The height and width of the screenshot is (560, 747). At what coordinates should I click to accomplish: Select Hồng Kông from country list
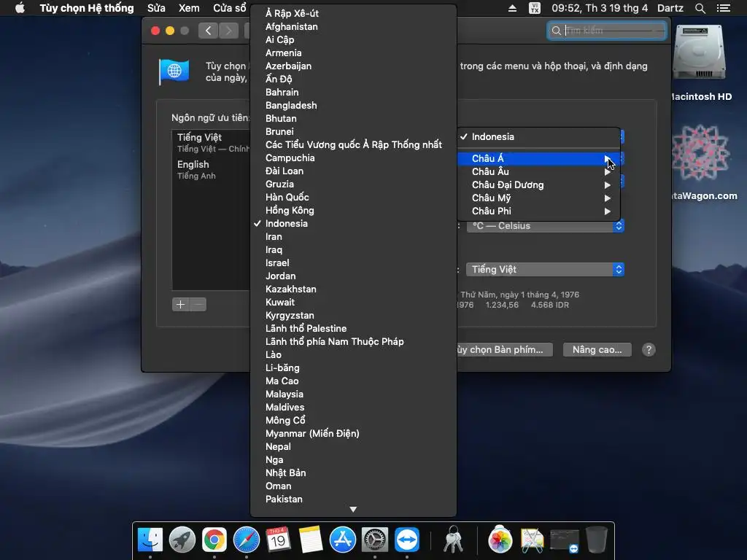pyautogui.click(x=353, y=211)
